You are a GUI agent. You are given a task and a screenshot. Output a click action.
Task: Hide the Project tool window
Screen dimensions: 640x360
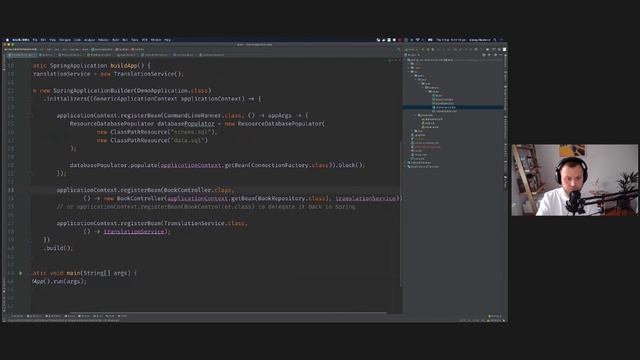500,55
